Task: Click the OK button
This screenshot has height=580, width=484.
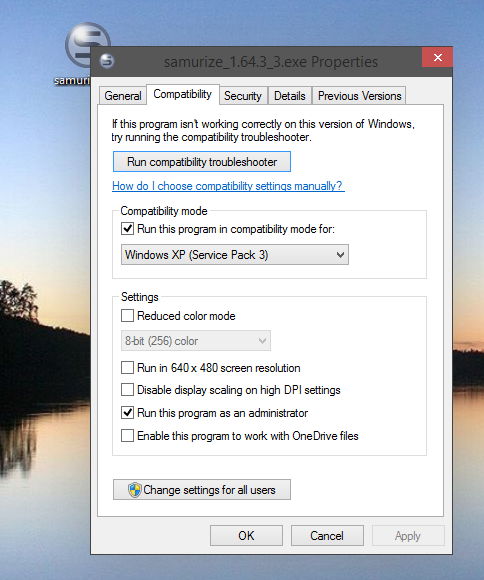Action: [246, 536]
